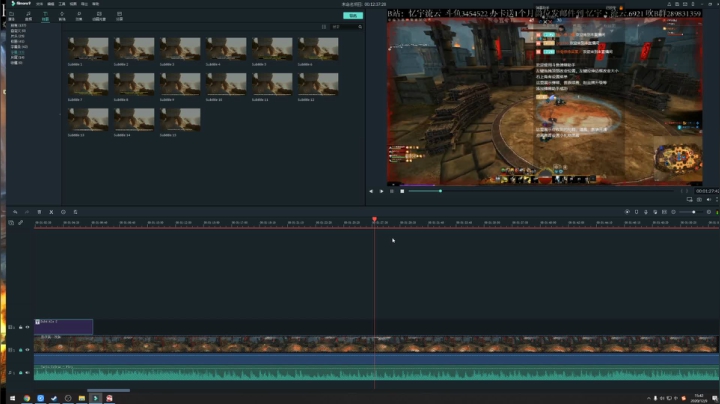Select the purple title clip on timeline

click(x=63, y=327)
